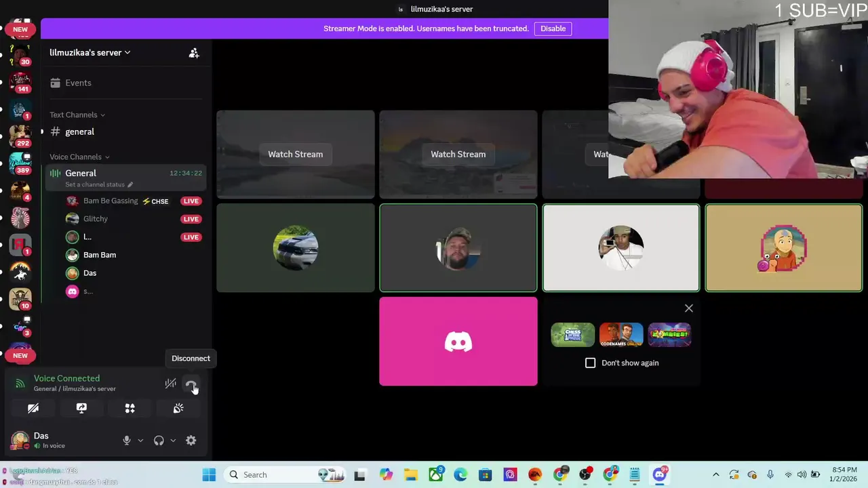This screenshot has width=868, height=488.
Task: Click the taskbar Search box
Action: (283, 474)
